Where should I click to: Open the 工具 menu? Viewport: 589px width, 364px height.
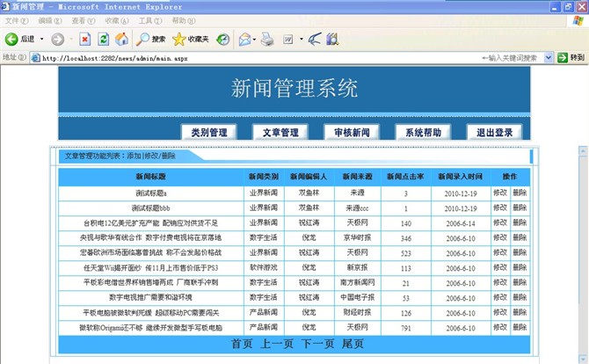click(150, 20)
